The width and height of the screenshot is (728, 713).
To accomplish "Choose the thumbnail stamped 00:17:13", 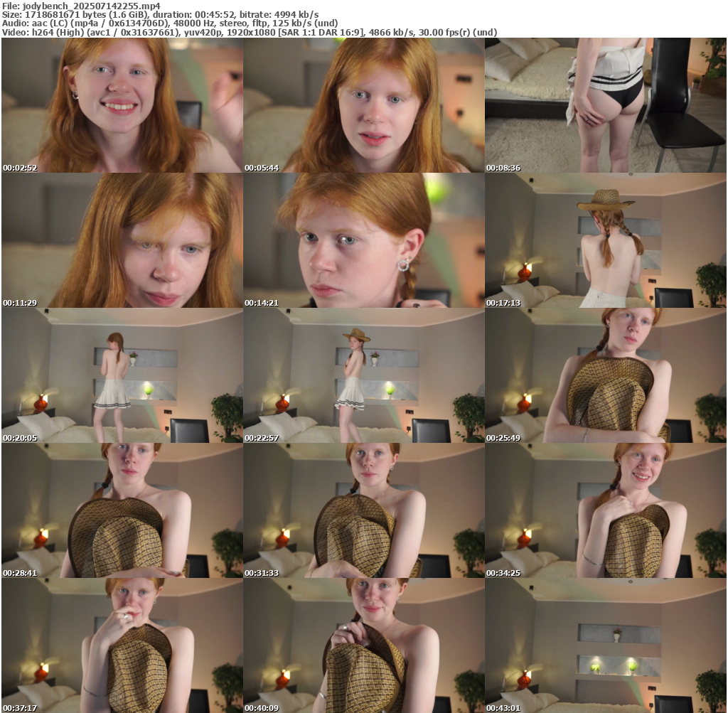I will (x=606, y=240).
